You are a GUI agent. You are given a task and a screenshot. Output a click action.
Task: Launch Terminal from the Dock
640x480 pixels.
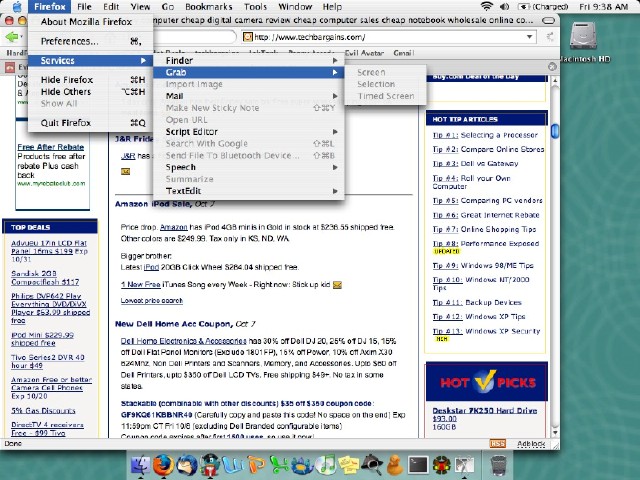(x=418, y=465)
